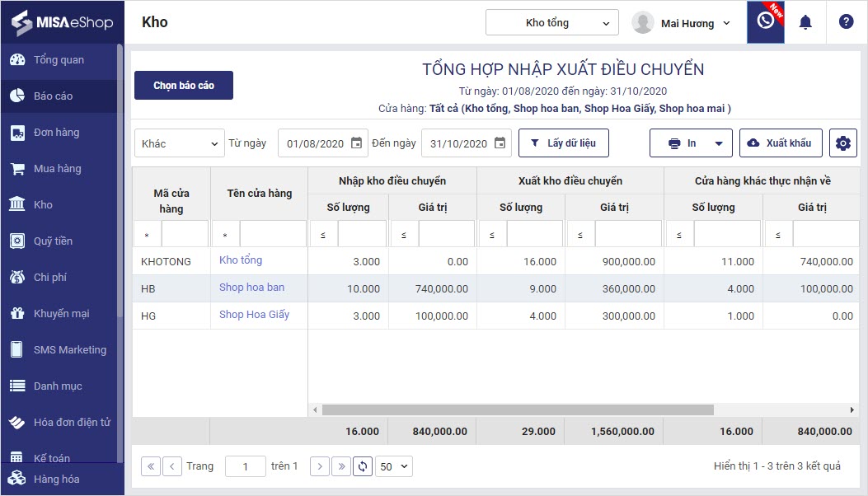Open report settings gear icon
This screenshot has height=496, width=868.
pyautogui.click(x=842, y=143)
